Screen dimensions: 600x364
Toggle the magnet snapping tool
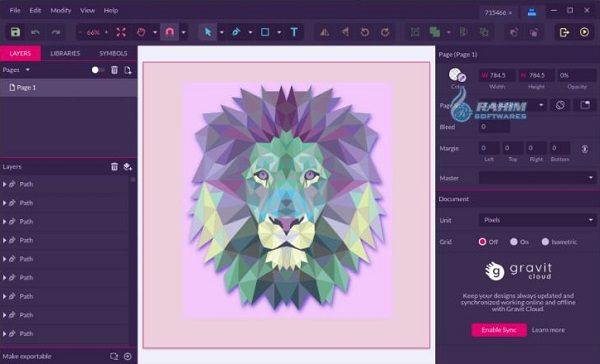pos(170,32)
